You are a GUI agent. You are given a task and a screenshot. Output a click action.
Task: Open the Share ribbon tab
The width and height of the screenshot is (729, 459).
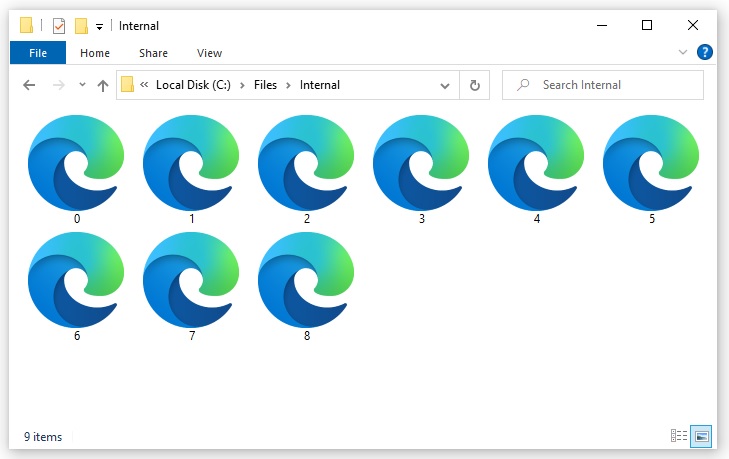point(153,53)
